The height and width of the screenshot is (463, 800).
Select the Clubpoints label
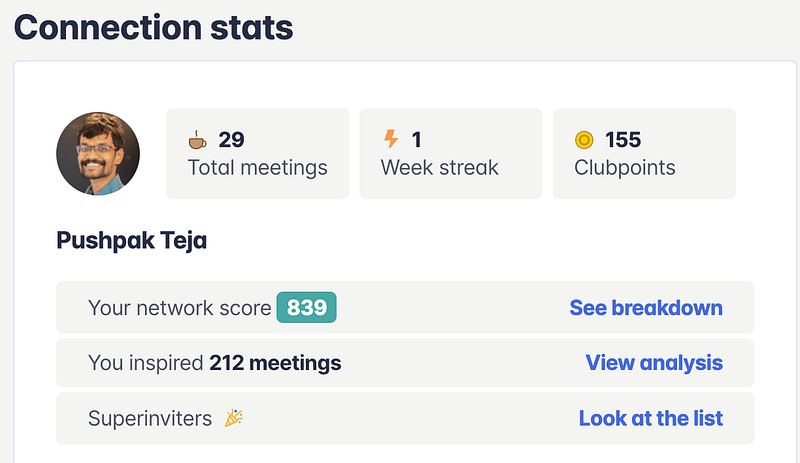pyautogui.click(x=625, y=168)
